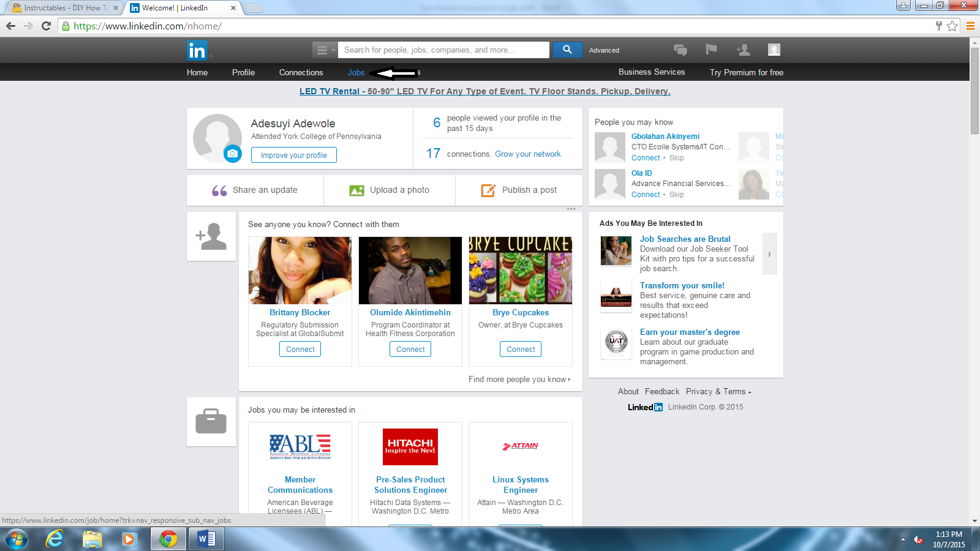980x551 pixels.
Task: Open the Transform your smile ad
Action: click(x=682, y=286)
